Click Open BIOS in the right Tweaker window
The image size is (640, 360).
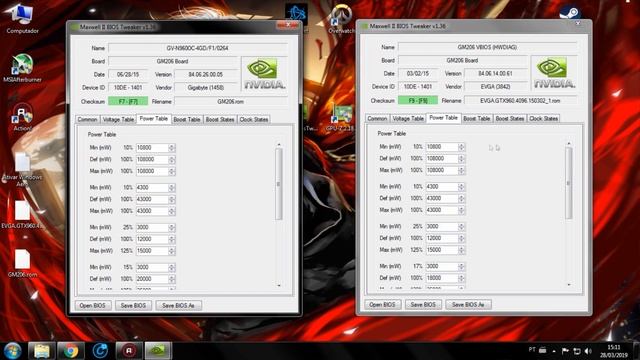(382, 304)
